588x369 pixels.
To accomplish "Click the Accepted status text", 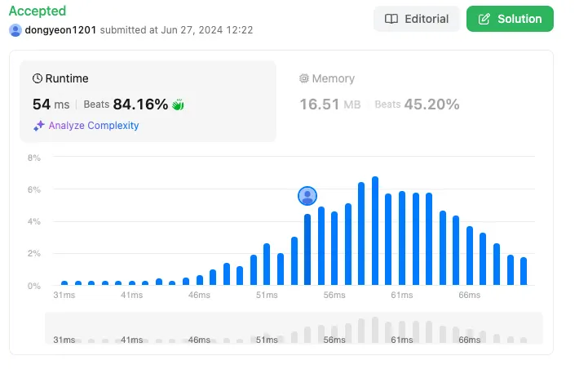I will click(38, 11).
